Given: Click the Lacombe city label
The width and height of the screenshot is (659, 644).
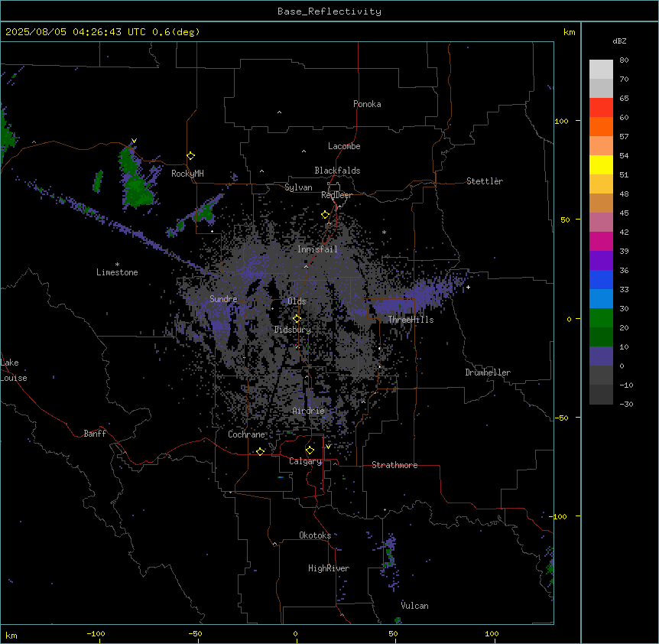Looking at the screenshot, I should point(344,146).
